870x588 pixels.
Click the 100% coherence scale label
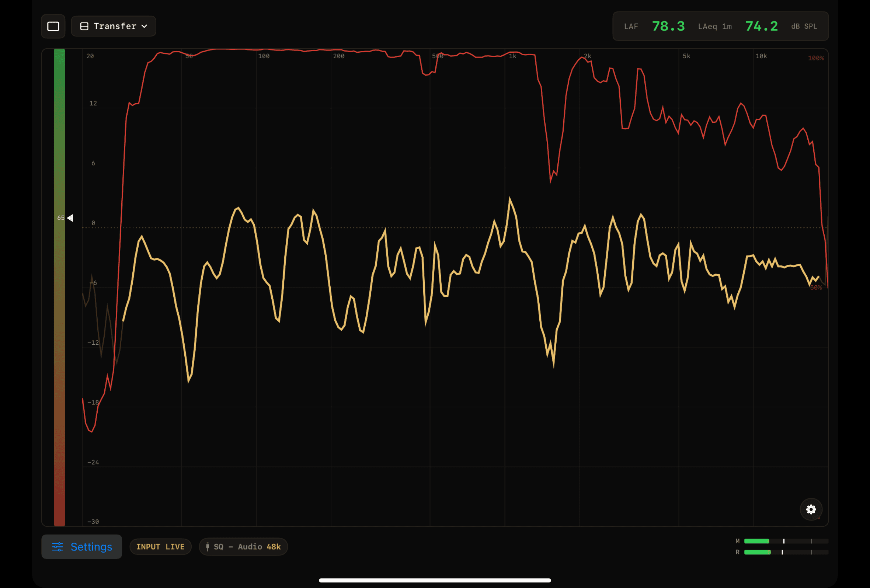click(816, 58)
